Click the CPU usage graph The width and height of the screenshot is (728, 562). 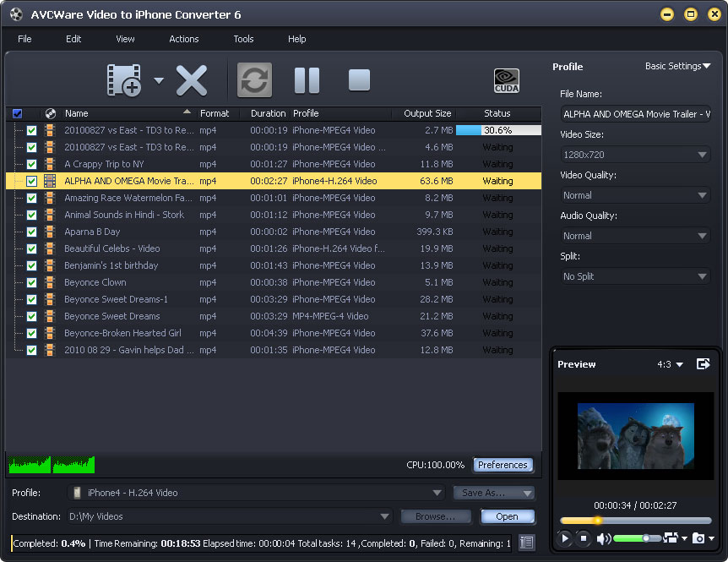(52, 465)
